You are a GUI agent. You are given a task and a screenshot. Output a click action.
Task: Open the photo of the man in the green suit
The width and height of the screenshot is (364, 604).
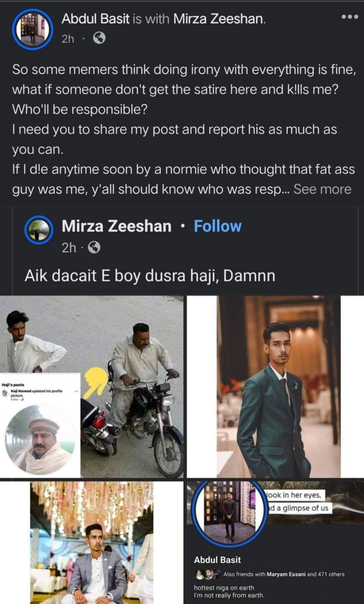click(275, 386)
